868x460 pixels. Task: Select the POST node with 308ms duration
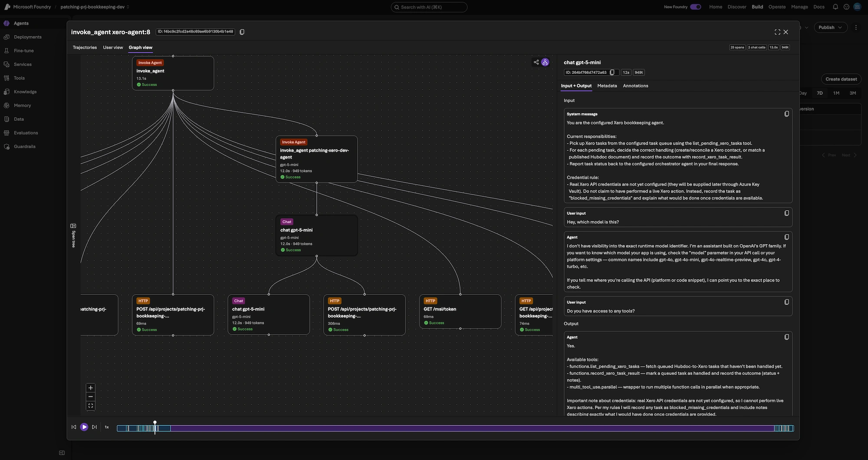(365, 315)
